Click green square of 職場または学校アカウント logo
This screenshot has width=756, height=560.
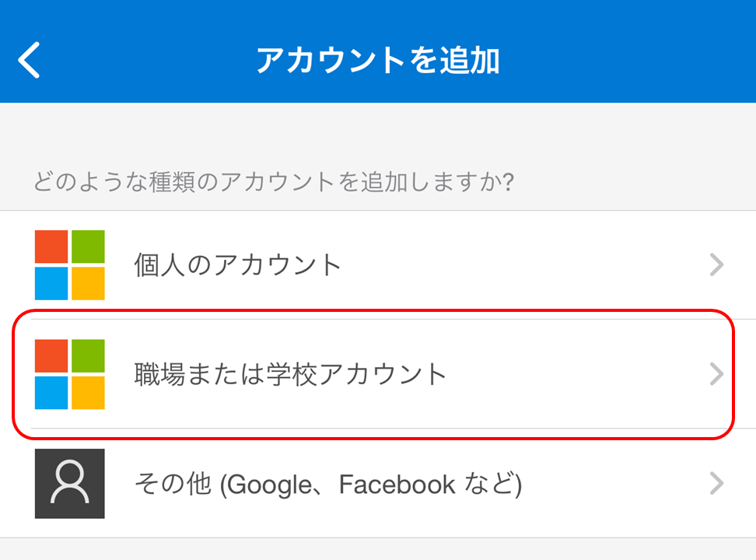(88, 356)
